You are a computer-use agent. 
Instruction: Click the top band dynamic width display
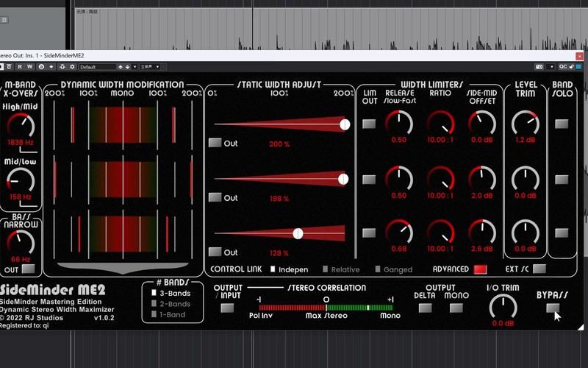123,124
